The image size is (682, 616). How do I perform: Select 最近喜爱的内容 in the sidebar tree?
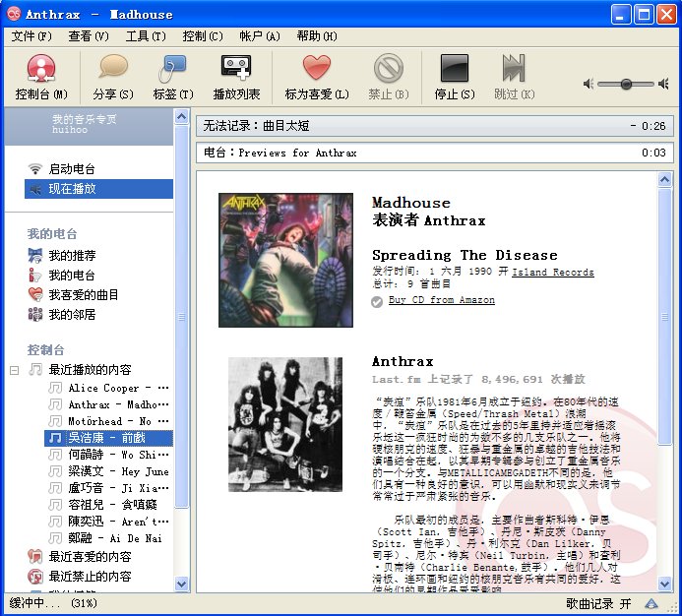(x=90, y=557)
